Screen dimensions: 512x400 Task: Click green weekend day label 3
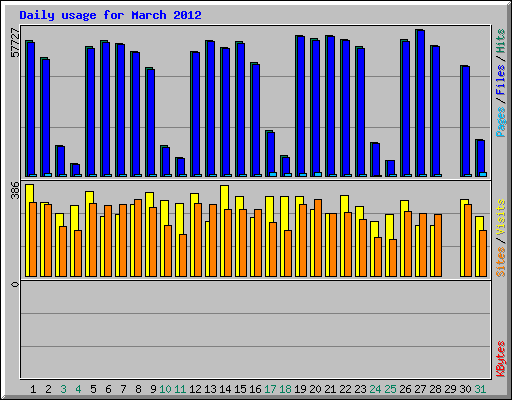pyautogui.click(x=63, y=389)
